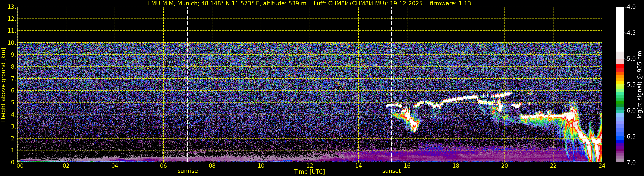The image size is (644, 176).
Task: Select height axis tick label '4.'
Action: (13, 114)
